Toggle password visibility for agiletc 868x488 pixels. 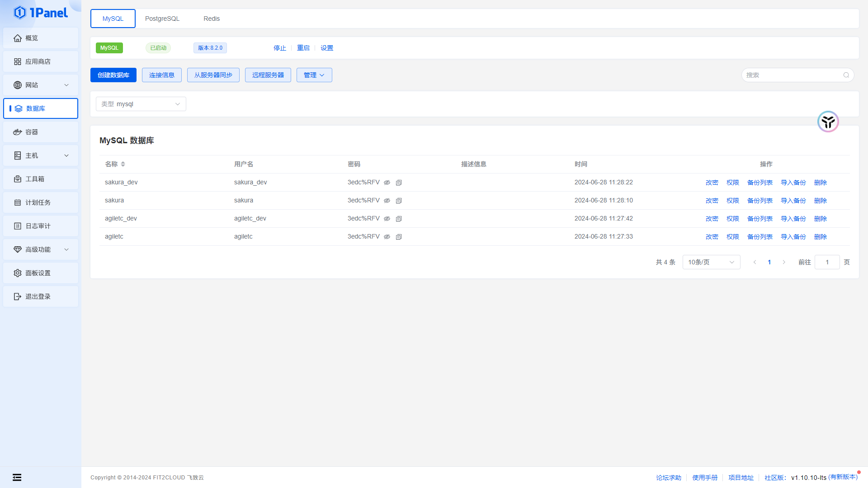tap(387, 237)
